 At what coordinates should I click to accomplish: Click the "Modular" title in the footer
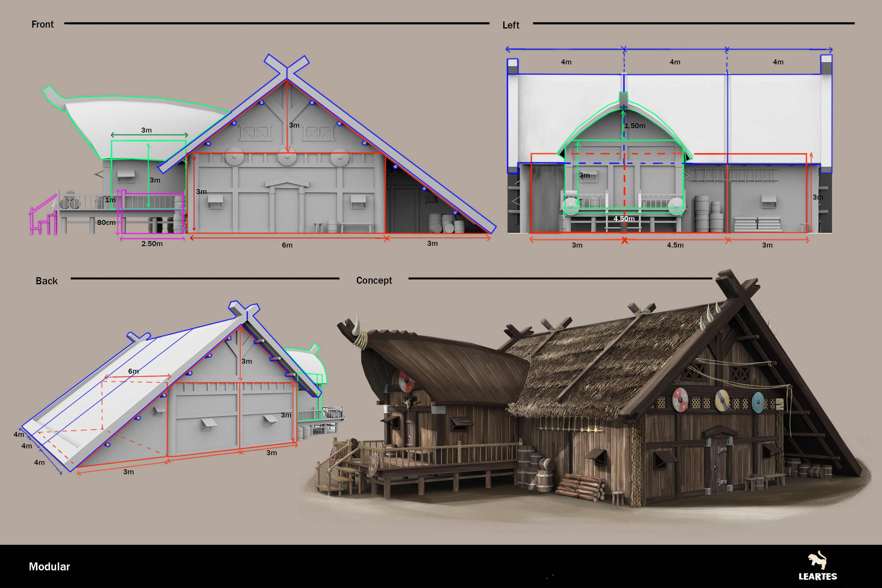pyautogui.click(x=49, y=567)
